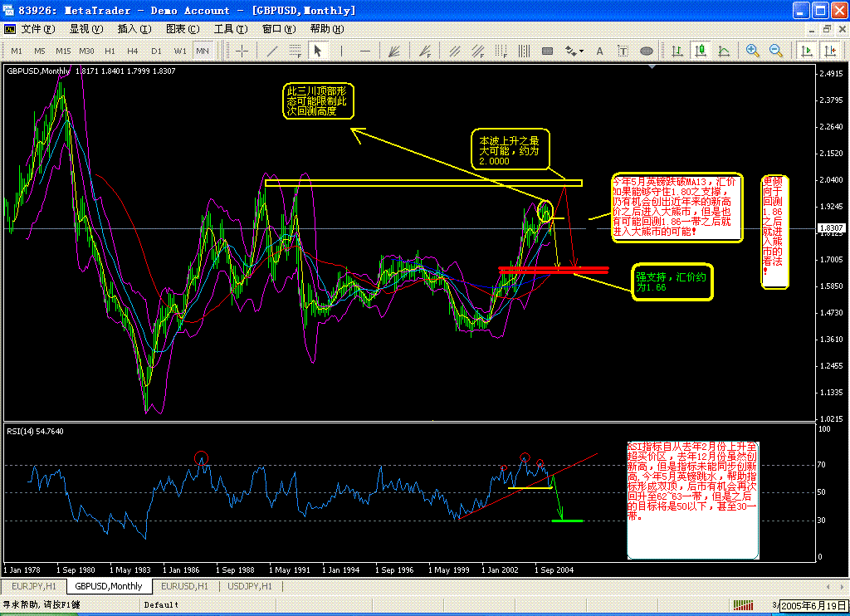Choose the Fibonacci Channel tool

coord(477,51)
